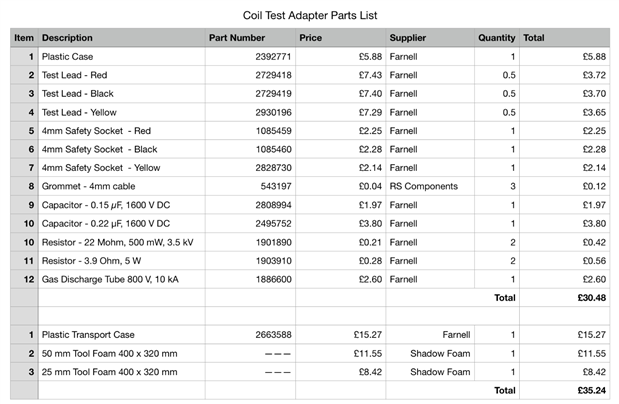This screenshot has height=404, width=619.
Task: Select the 50 mm Tool Foam cell
Action: 110,353
